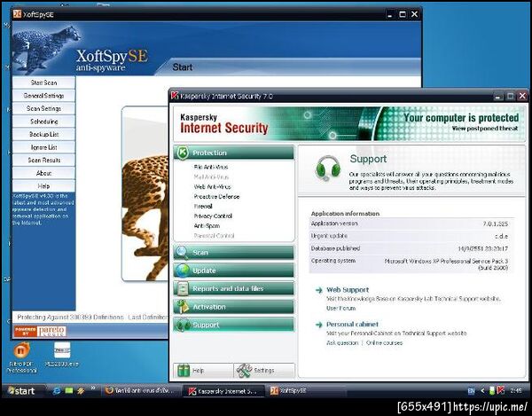Expand the Update section in Kaspersky
The height and width of the screenshot is (416, 532).
point(233,271)
